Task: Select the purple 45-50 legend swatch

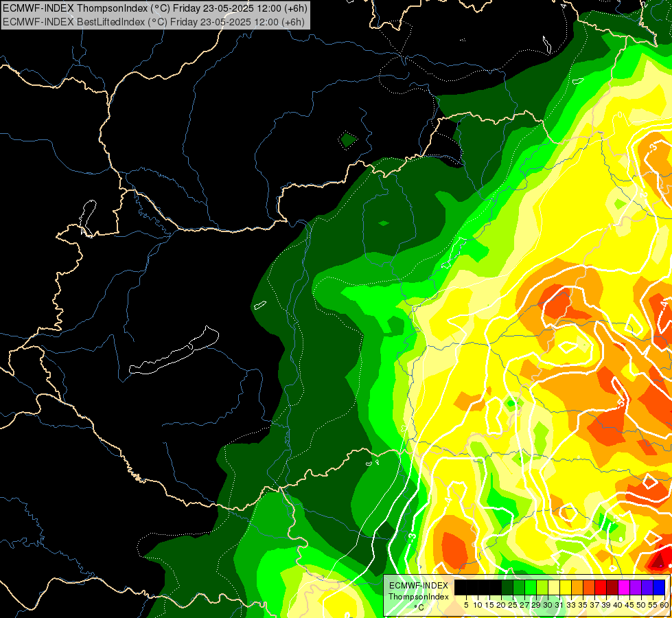Action: tap(636, 588)
